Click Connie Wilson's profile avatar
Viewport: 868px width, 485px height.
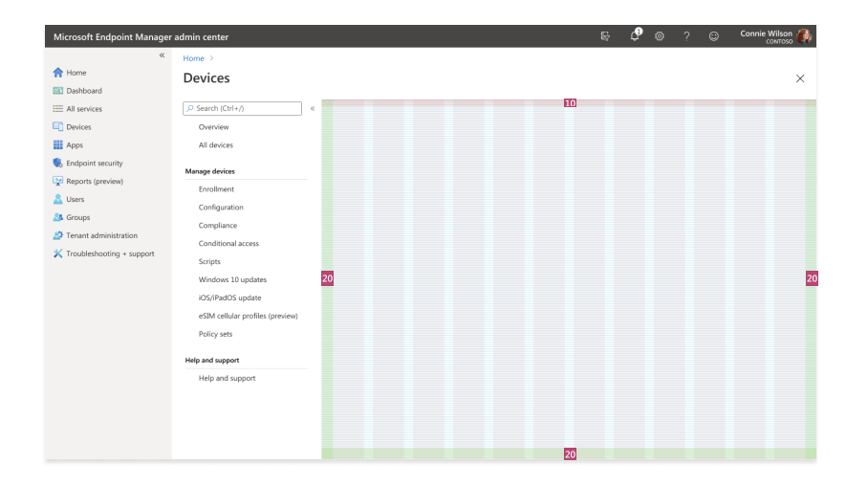806,36
